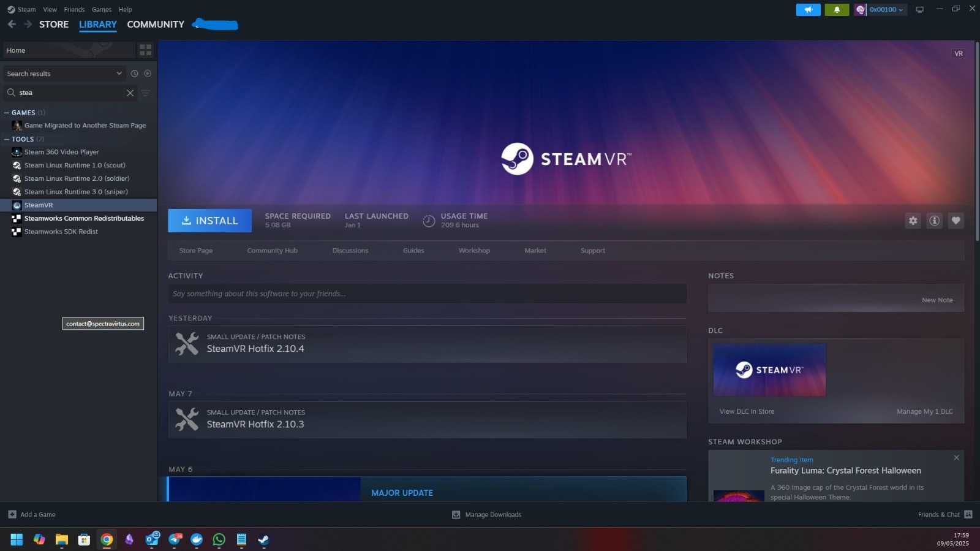Open the SteamVR Hotfix 2.10.4 patch notes
980x551 pixels.
tap(427, 344)
